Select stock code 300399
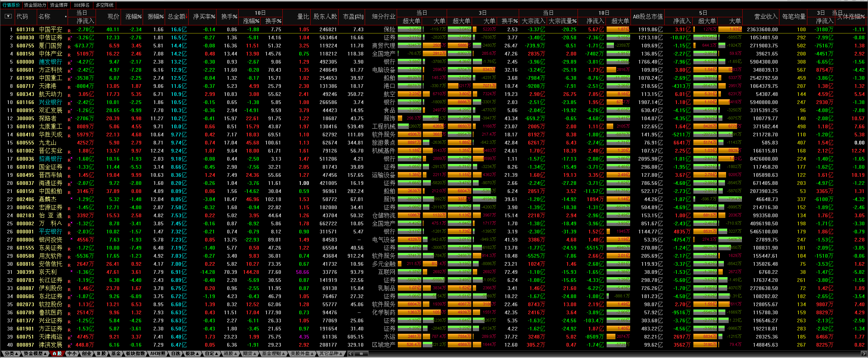Image resolution: width=868 pixels, height=358 pixels. [25, 272]
